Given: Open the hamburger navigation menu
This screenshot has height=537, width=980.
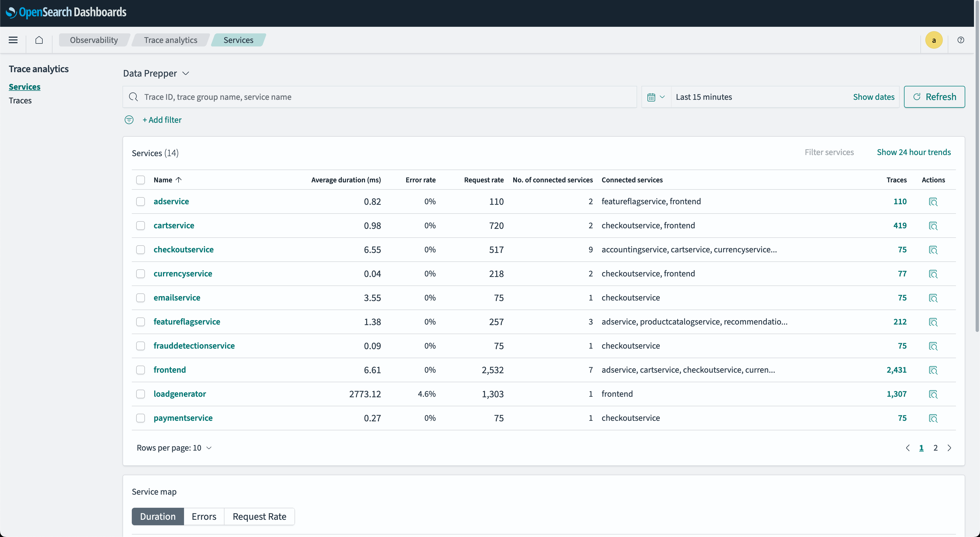Looking at the screenshot, I should (x=13, y=40).
